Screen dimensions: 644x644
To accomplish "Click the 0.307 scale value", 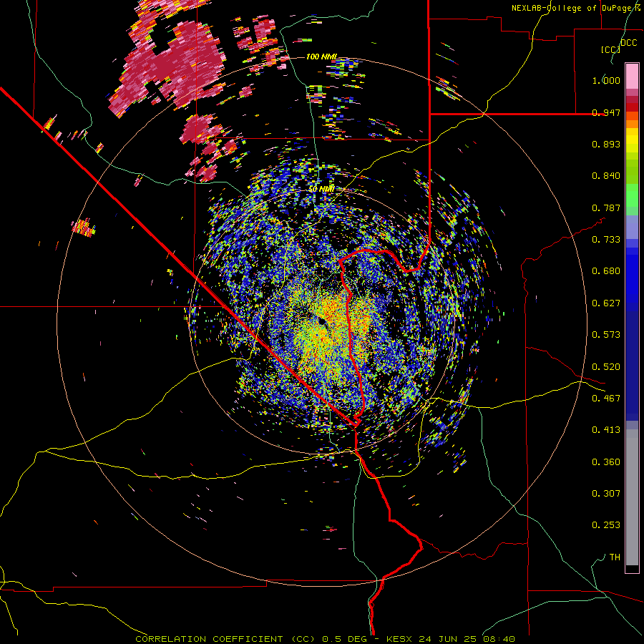I will tap(606, 493).
